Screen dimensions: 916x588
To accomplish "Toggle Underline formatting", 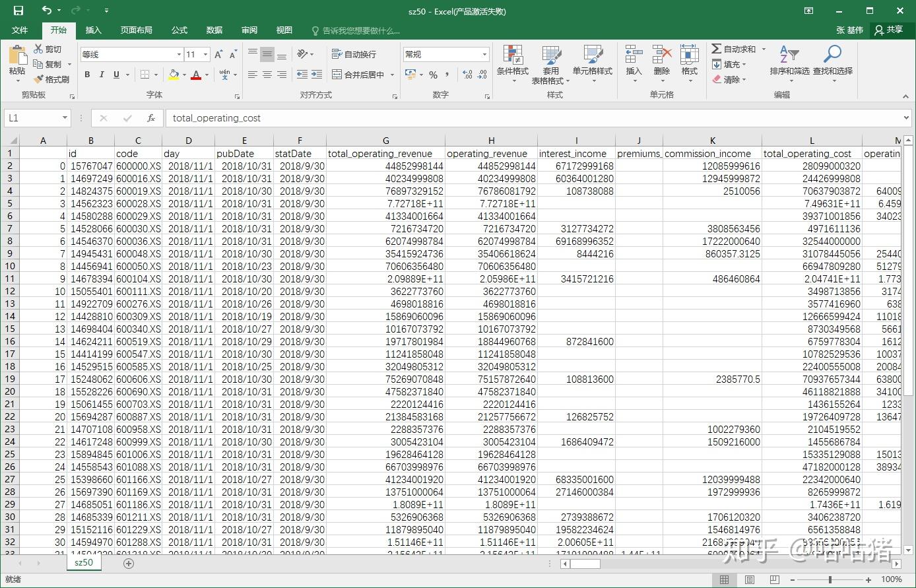I will pos(116,75).
